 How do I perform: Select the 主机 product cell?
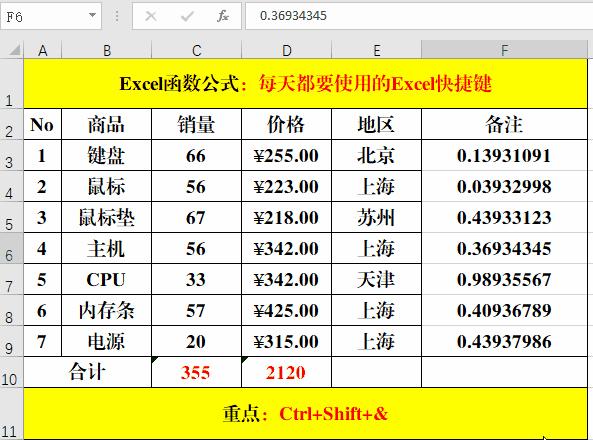pos(106,248)
